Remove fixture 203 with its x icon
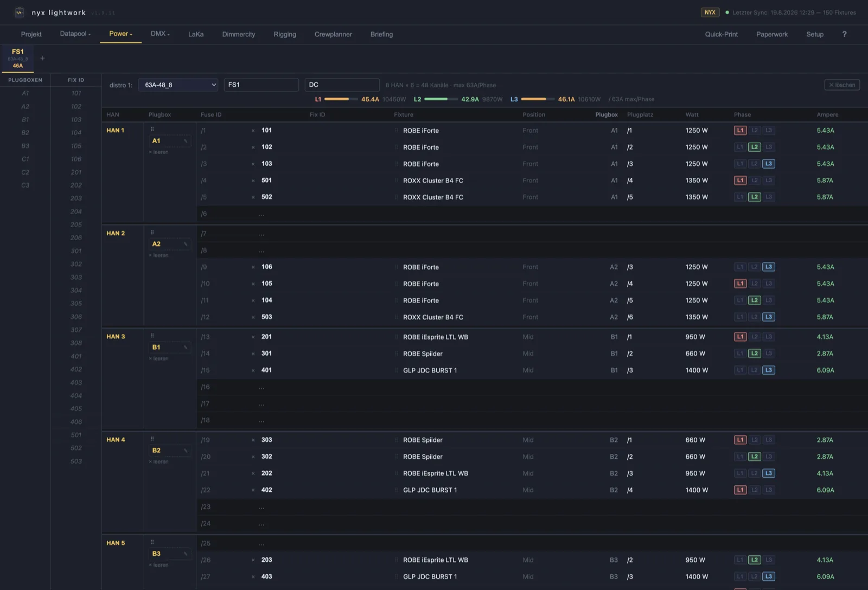Screen dimensions: 868x590 tap(253, 560)
